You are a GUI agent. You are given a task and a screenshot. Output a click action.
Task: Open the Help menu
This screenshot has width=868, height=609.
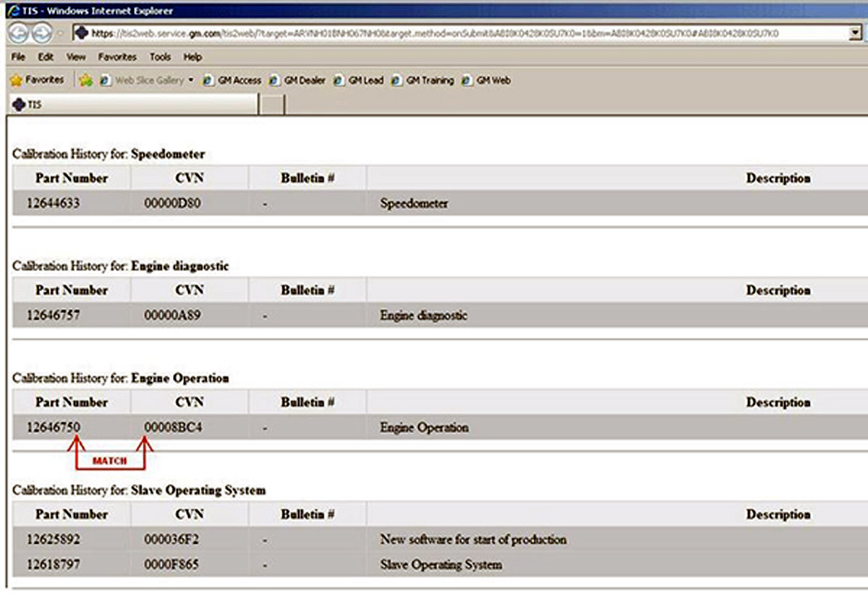[192, 57]
